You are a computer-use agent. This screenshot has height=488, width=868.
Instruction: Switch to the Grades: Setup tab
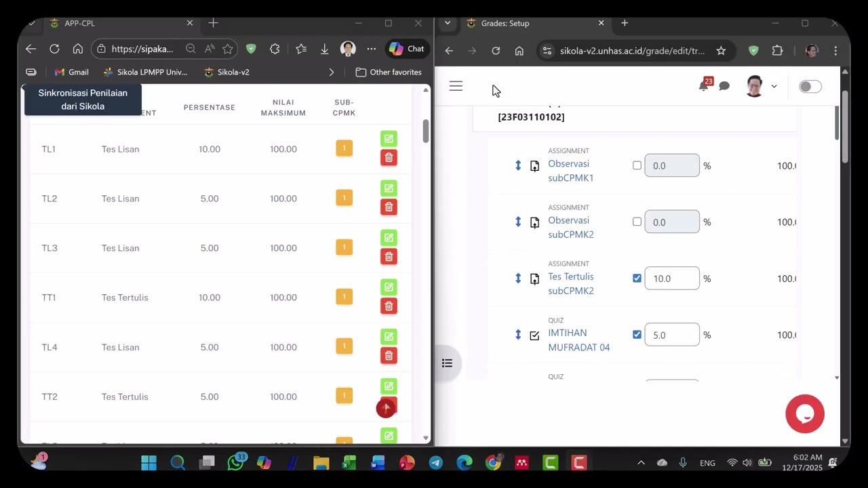click(x=536, y=23)
